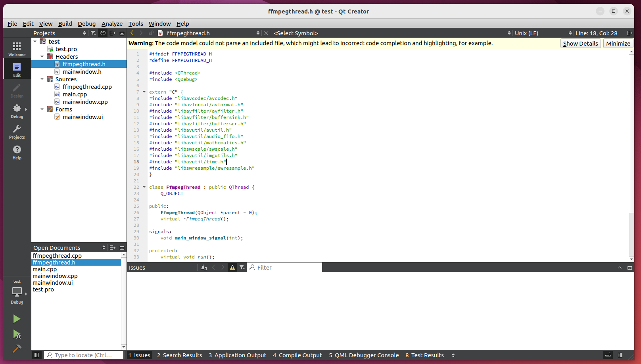Image resolution: width=641 pixels, height=364 pixels.
Task: Collapse the Sources folder
Action: click(x=42, y=79)
